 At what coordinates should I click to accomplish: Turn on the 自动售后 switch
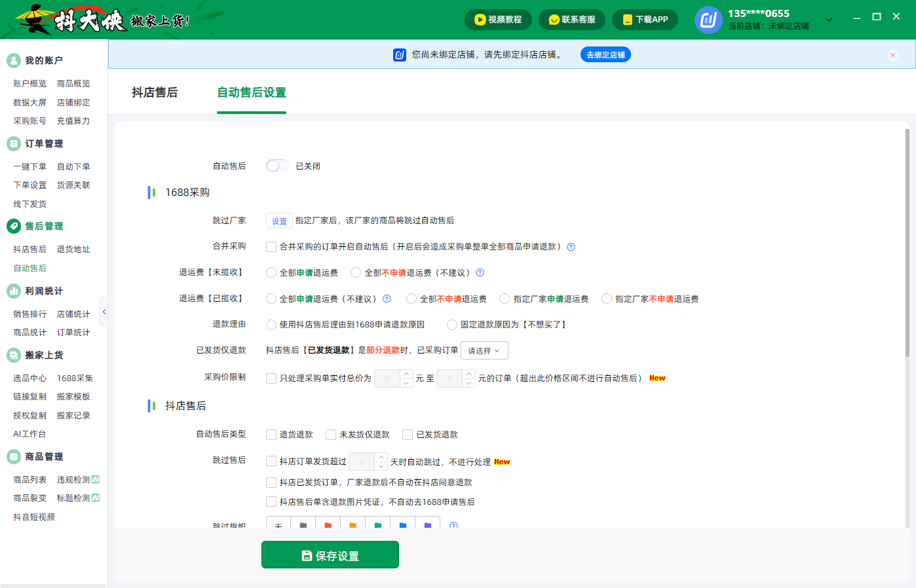[x=277, y=166]
